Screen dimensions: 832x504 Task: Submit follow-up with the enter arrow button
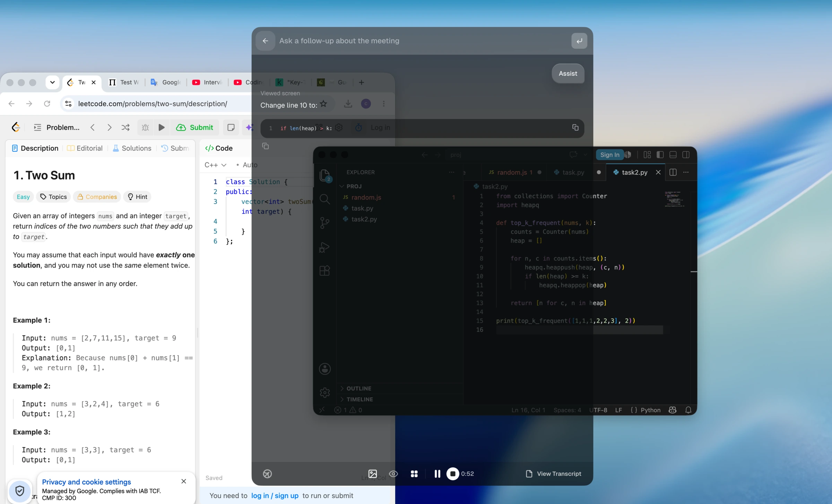(x=579, y=41)
